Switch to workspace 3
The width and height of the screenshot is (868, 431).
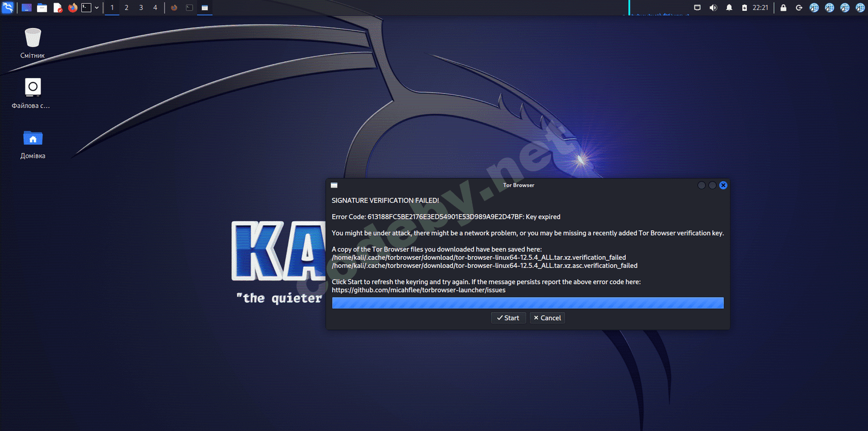[x=141, y=8]
